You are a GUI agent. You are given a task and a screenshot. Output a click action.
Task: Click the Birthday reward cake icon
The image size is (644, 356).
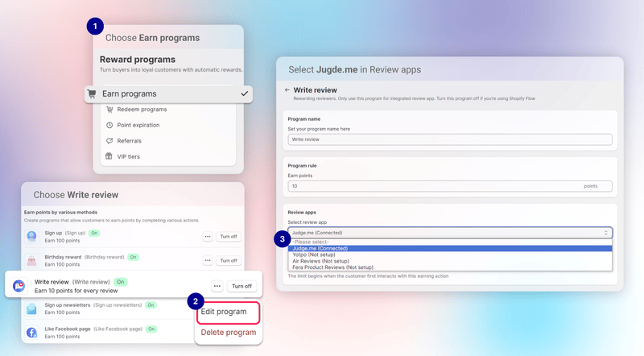tap(31, 261)
